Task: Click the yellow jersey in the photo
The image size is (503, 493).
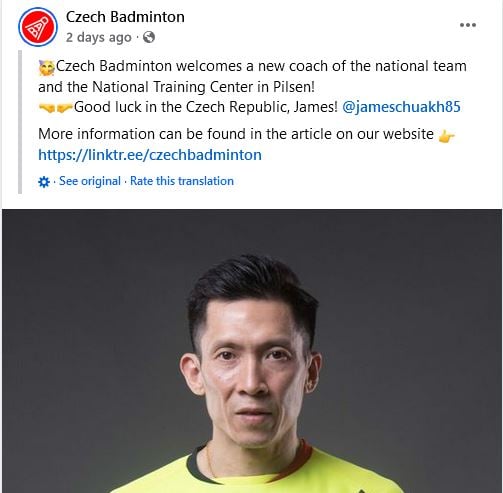Action: click(253, 475)
